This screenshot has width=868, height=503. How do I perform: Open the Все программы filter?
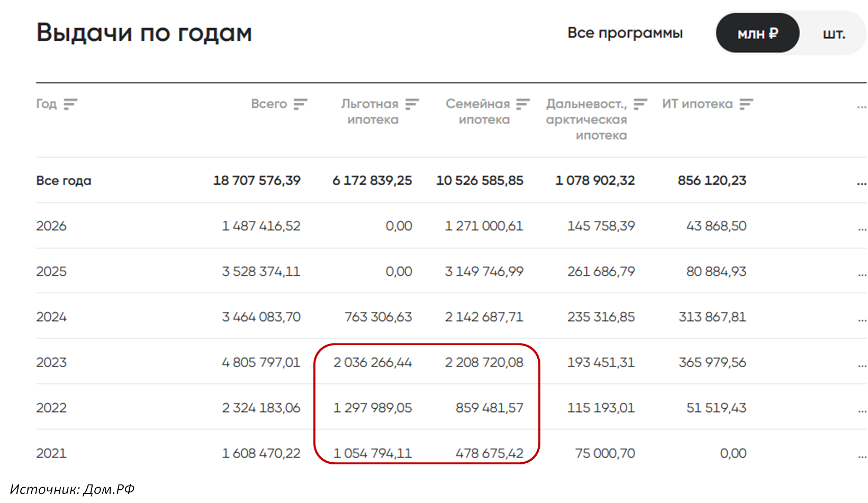[x=625, y=33]
